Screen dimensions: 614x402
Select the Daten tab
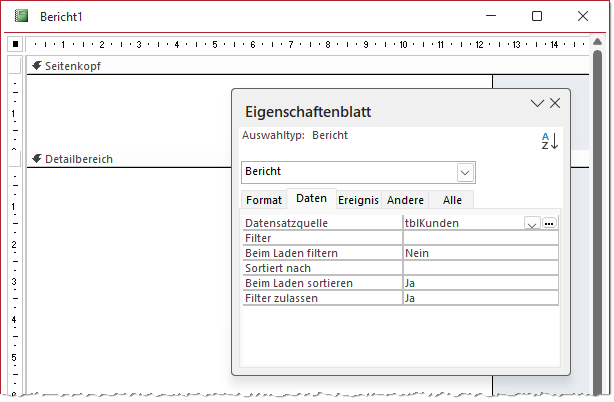coord(311,199)
